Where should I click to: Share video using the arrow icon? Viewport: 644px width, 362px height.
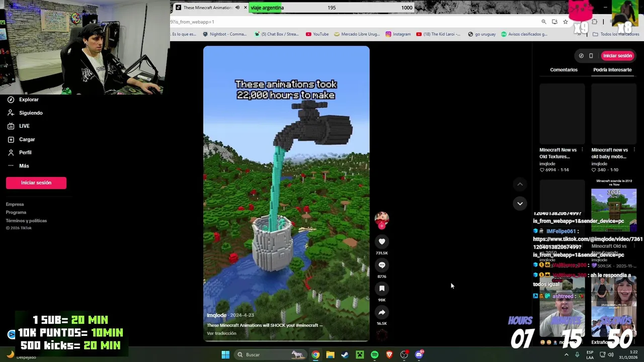382,312
